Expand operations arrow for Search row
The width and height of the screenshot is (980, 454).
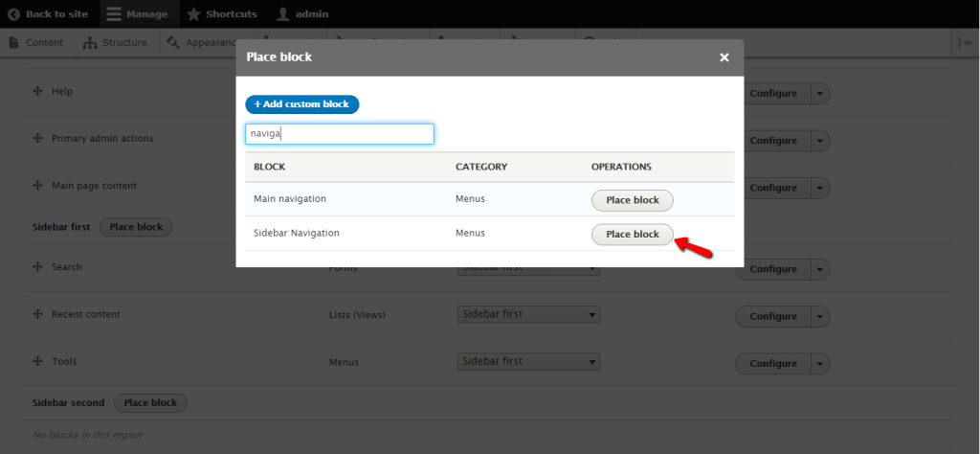[x=820, y=269]
